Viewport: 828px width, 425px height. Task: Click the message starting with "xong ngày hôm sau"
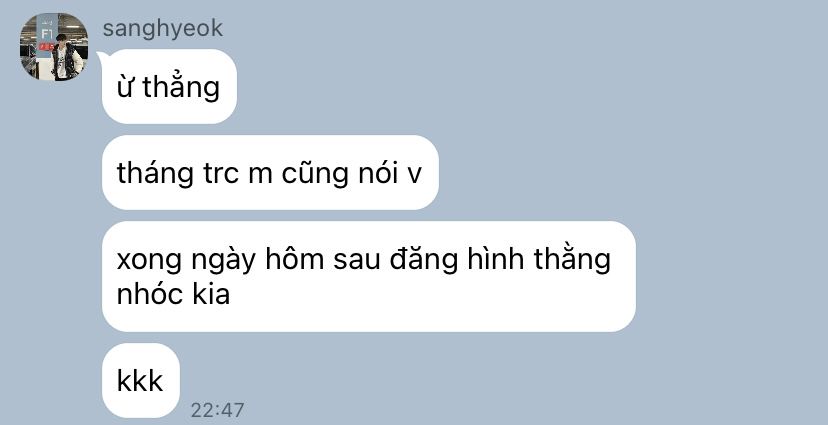tap(369, 276)
